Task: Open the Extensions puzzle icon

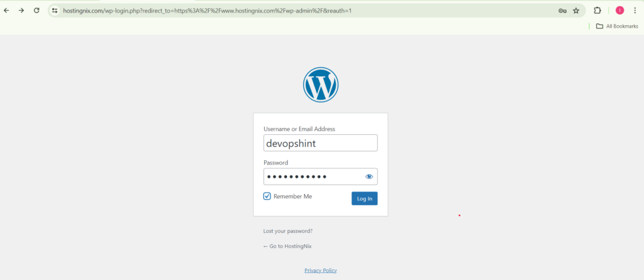Action: click(597, 11)
